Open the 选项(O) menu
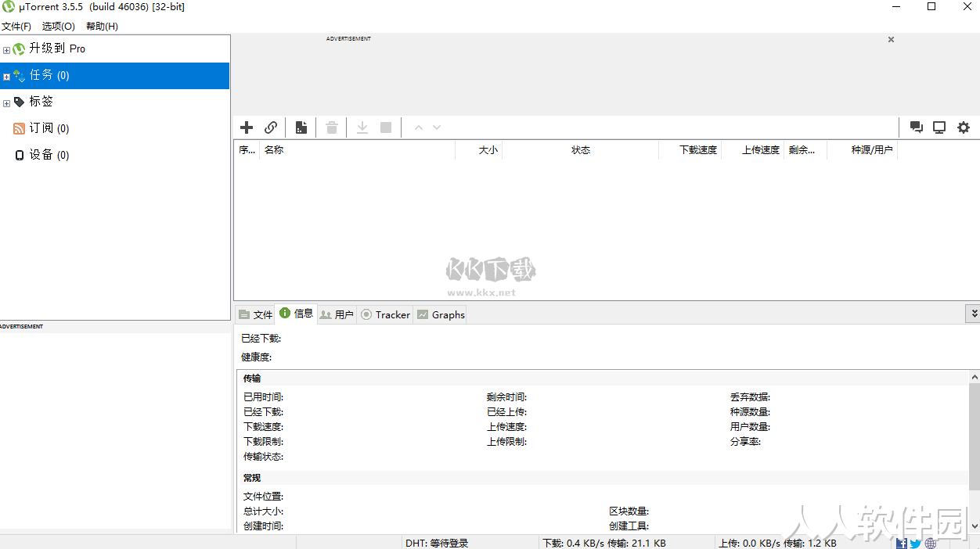 tap(59, 26)
